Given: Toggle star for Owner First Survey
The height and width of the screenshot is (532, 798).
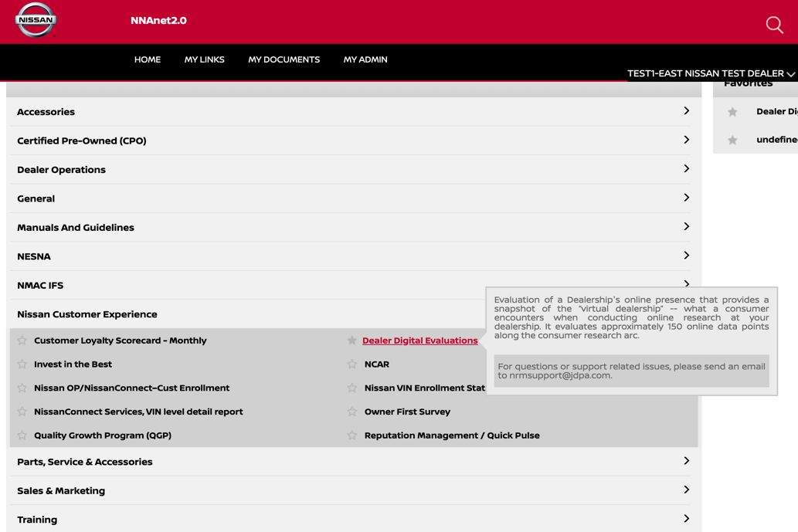Looking at the screenshot, I should tap(351, 412).
